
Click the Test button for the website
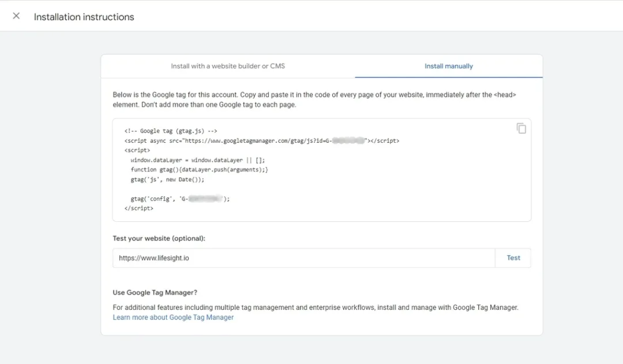tap(513, 258)
